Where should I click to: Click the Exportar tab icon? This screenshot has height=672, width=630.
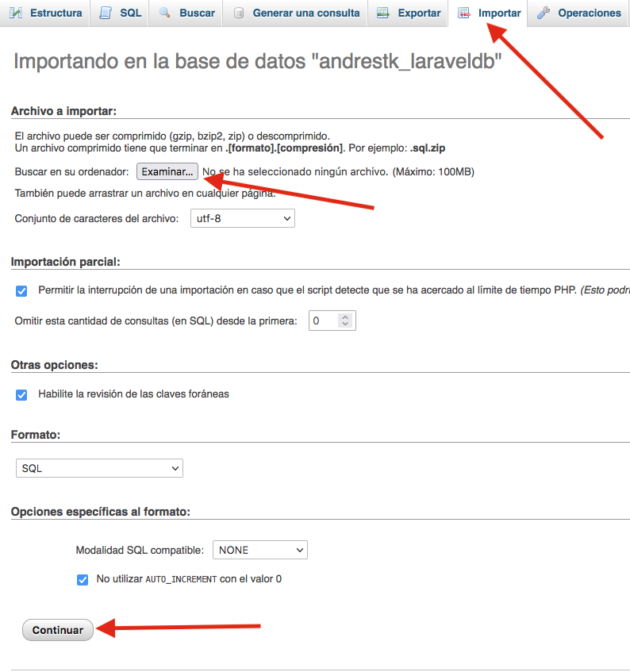tap(382, 13)
